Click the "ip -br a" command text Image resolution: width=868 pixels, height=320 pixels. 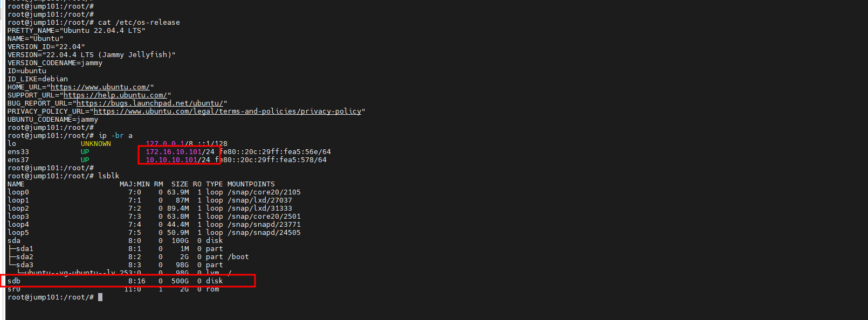(115, 136)
